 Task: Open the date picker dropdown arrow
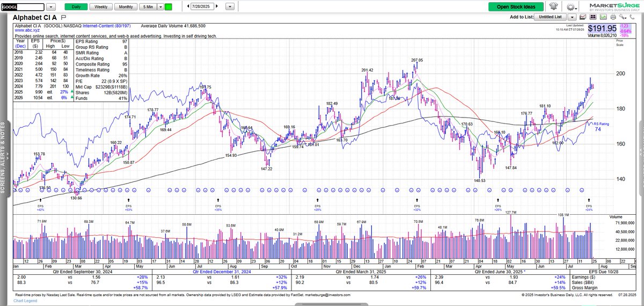coord(230,7)
